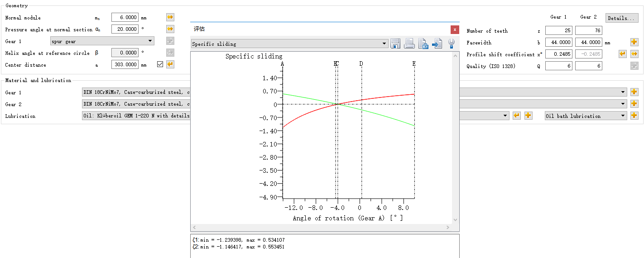Print the graphic with the printer icon
644x258 pixels.
[409, 44]
